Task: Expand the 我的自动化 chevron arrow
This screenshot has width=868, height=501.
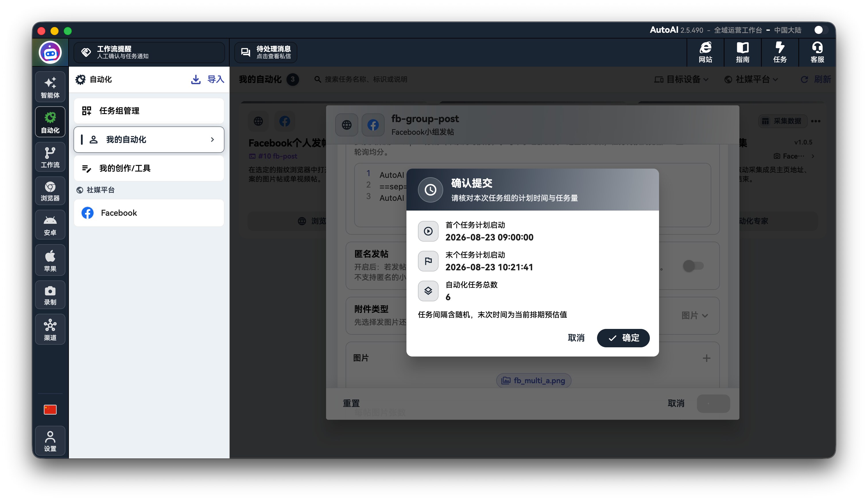Action: click(212, 139)
